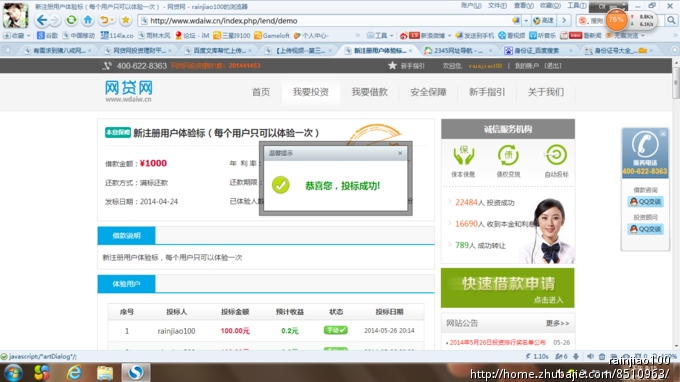Click the QQ交谈 button under 投资顾问
This screenshot has height=382, width=680.
(x=645, y=229)
